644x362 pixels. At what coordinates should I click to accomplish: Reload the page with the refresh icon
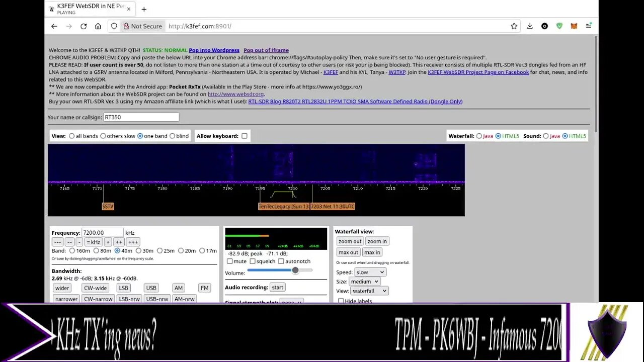coord(84,26)
